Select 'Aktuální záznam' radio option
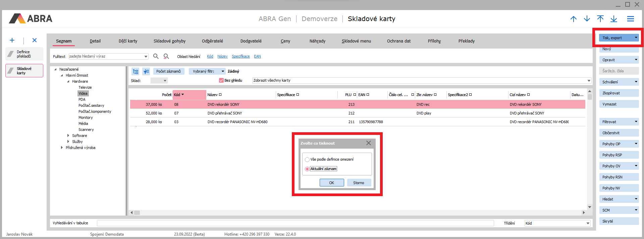The width and height of the screenshot is (644, 239). (x=307, y=169)
